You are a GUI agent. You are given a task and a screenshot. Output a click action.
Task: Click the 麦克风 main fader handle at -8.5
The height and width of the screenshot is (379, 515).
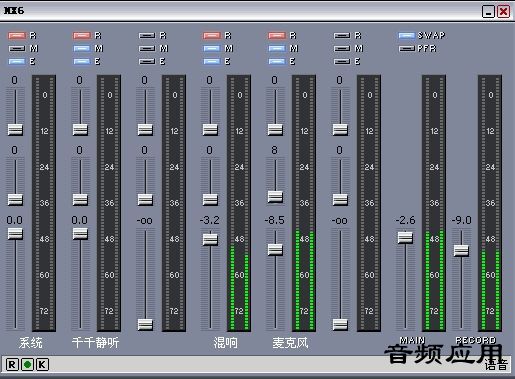coord(275,250)
